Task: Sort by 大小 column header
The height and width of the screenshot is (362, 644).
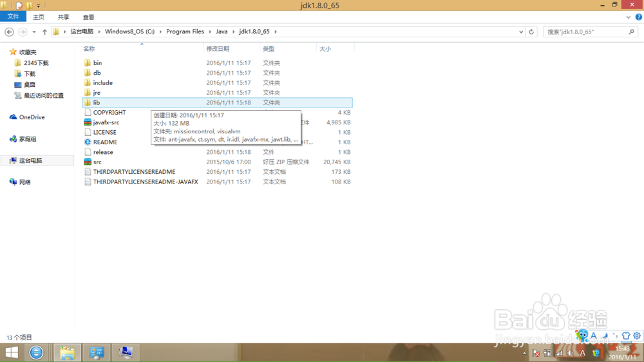Action: (325, 49)
